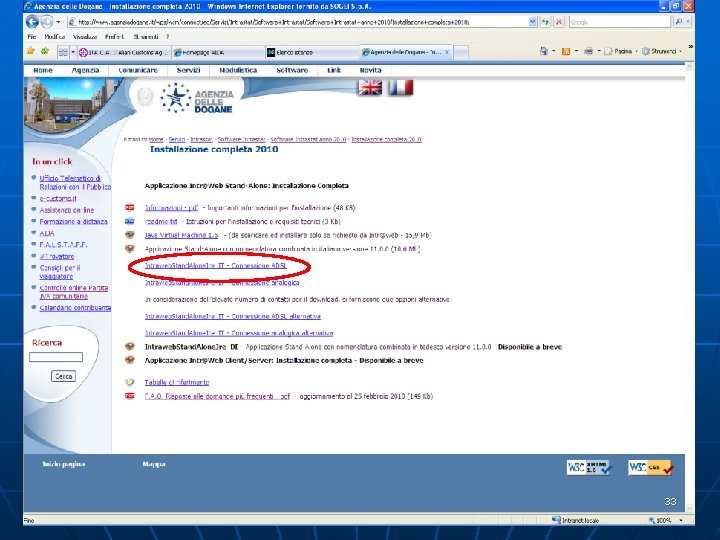This screenshot has width=720, height=540.
Task: Open the F.A.L.S.T.A.F.F. sidebar link
Action: click(63, 244)
